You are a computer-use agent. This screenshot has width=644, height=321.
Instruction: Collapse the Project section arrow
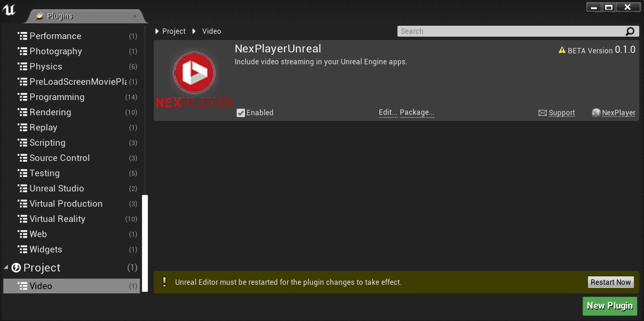[6, 268]
